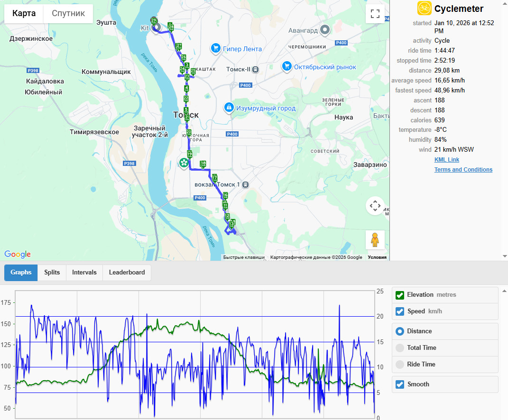Select kilometre marker 20 on route

pos(189,133)
